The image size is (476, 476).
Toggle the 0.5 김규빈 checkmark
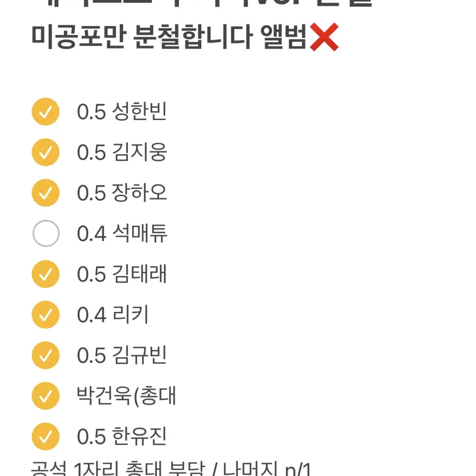tap(46, 355)
